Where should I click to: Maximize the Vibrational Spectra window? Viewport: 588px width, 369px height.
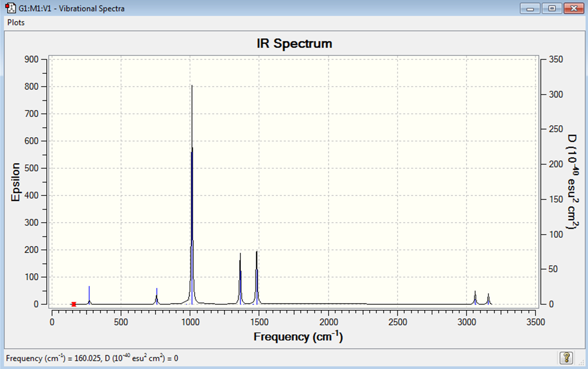coord(552,8)
